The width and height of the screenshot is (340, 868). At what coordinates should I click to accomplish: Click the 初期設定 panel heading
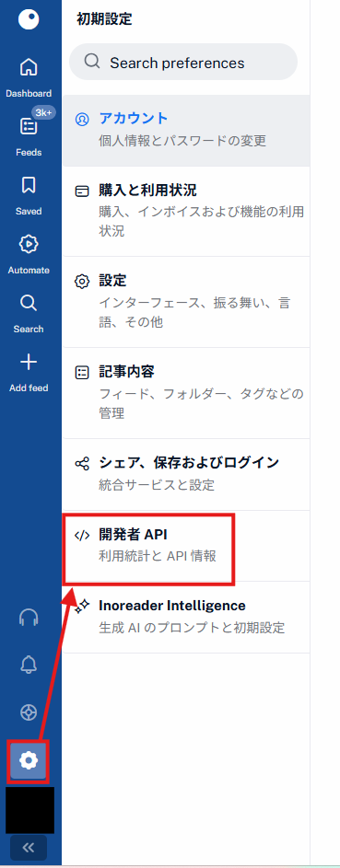105,19
